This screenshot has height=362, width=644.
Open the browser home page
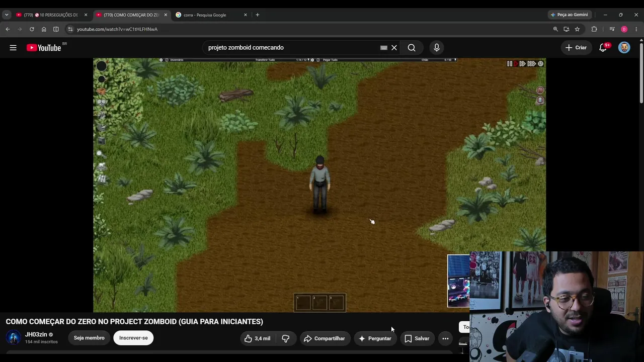coord(44,29)
